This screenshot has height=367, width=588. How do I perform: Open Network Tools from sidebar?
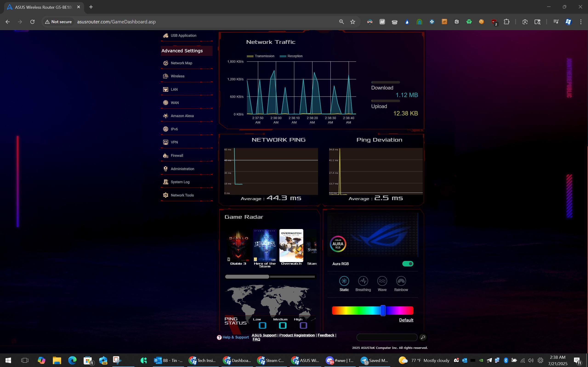coord(182,195)
